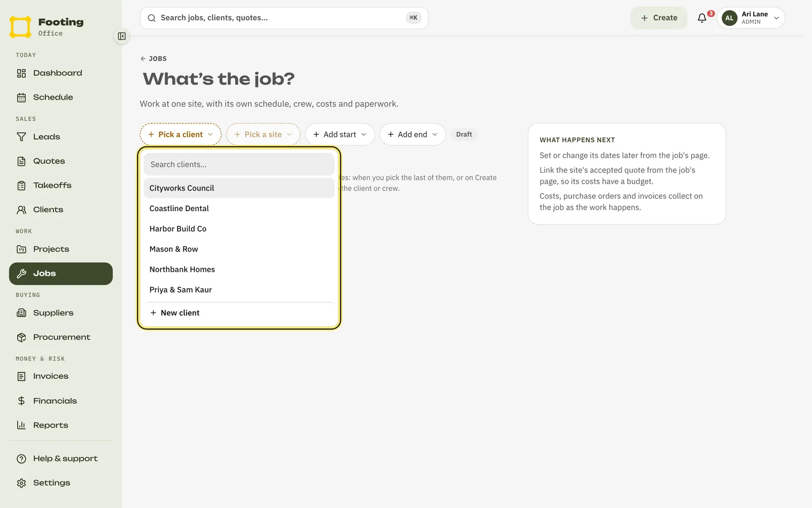
Task: Choose Northbank Homes client
Action: (239, 269)
